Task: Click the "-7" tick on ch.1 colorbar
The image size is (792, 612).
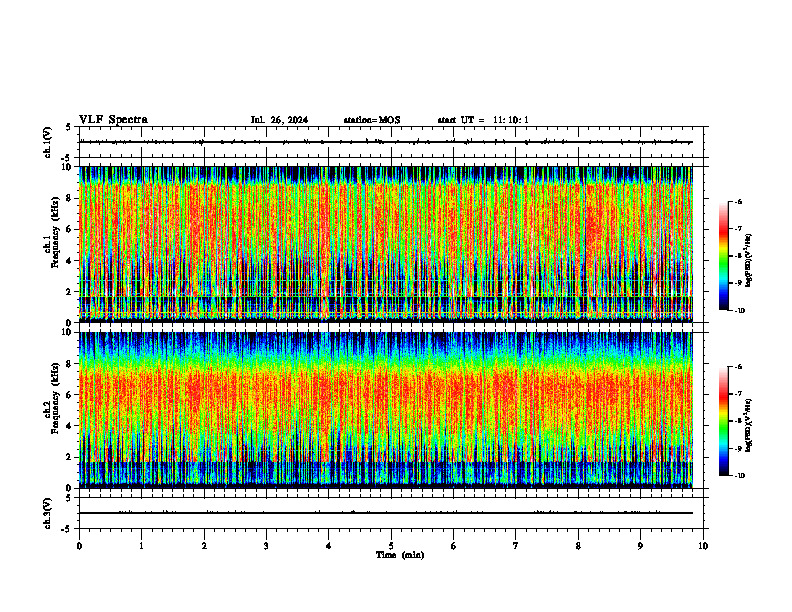Action: pyautogui.click(x=739, y=229)
